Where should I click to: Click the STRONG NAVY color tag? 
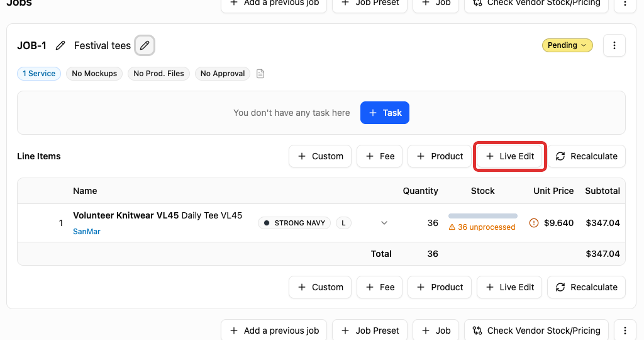tap(294, 223)
